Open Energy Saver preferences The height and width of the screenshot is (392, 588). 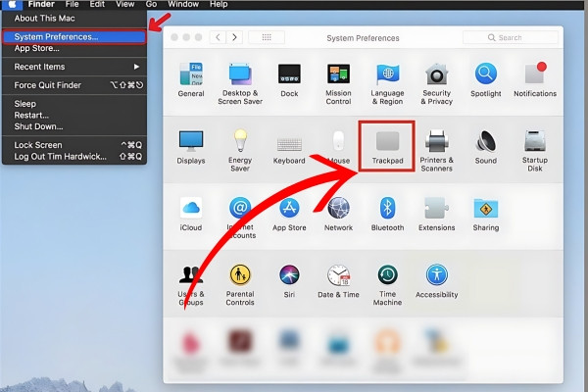tap(240, 150)
